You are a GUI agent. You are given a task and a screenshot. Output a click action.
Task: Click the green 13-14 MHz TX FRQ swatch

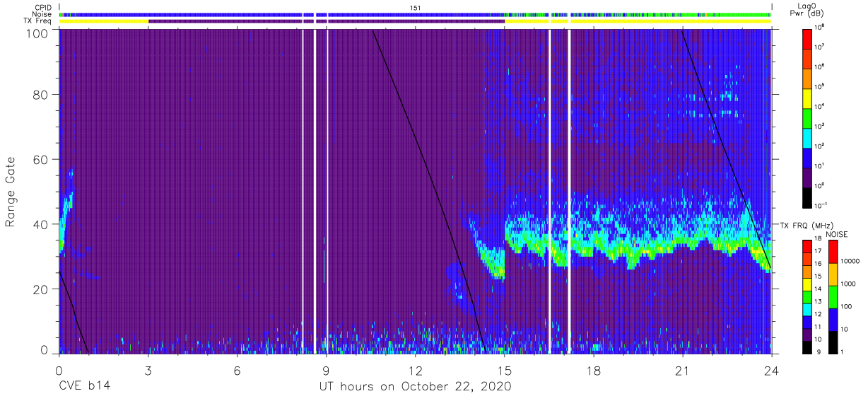tap(808, 296)
